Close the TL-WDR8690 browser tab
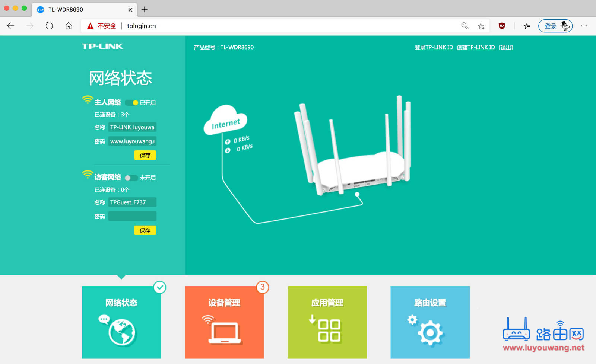The width and height of the screenshot is (596, 364). click(x=130, y=10)
